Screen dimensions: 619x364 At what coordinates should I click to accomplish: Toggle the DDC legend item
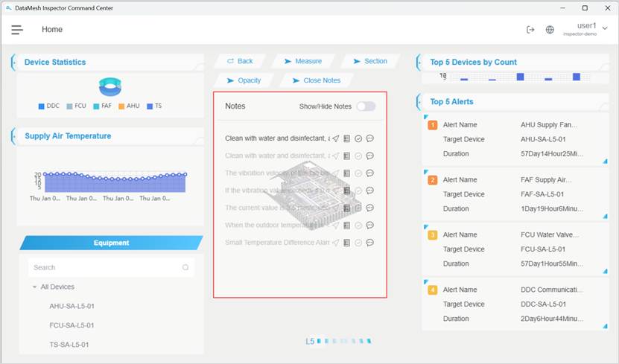pos(48,106)
